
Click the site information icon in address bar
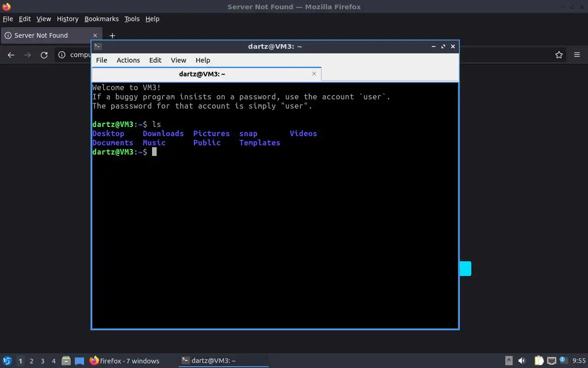(62, 55)
